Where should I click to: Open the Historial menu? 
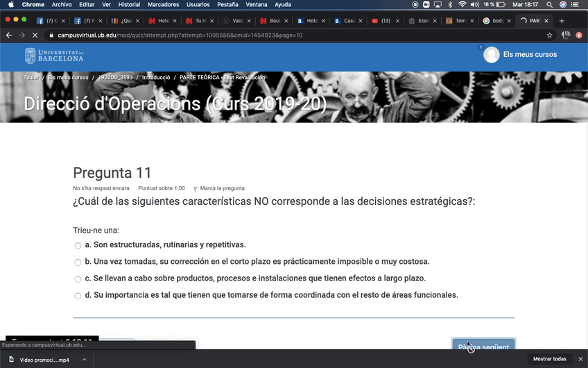(129, 4)
